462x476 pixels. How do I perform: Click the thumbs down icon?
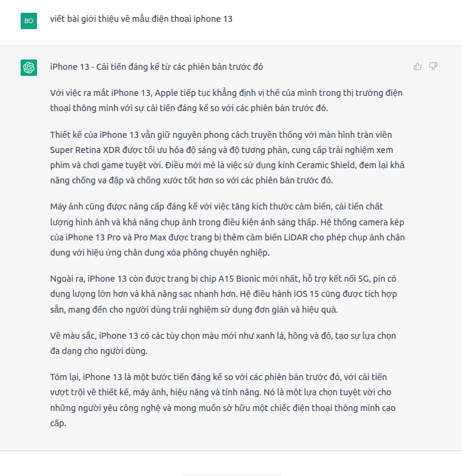[433, 66]
